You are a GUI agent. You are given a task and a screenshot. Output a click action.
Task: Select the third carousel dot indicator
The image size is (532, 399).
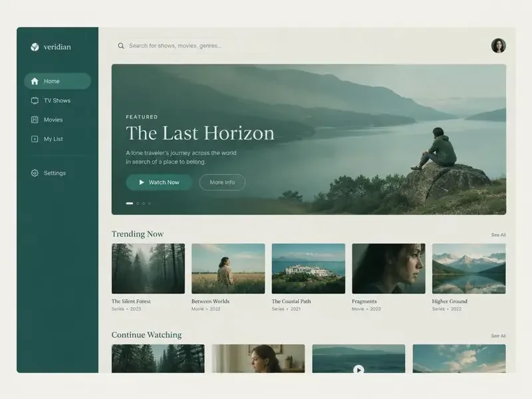coord(144,203)
